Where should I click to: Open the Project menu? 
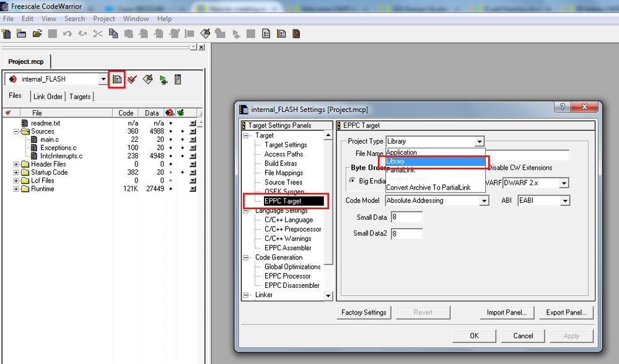[x=104, y=19]
